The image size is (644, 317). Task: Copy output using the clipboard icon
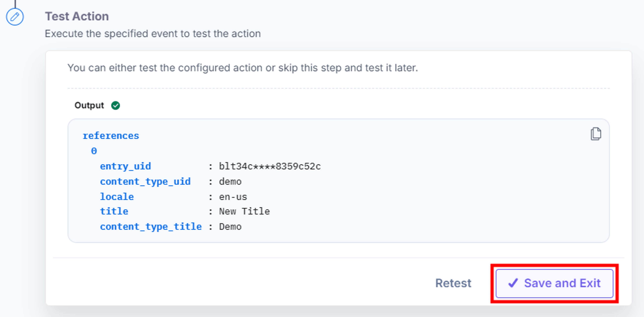coord(596,134)
